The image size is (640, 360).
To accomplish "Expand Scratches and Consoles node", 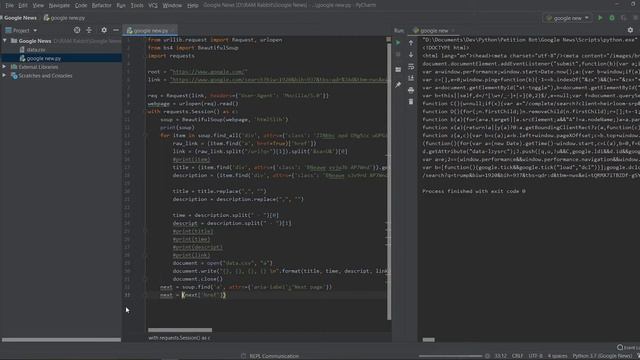I will (x=4, y=76).
